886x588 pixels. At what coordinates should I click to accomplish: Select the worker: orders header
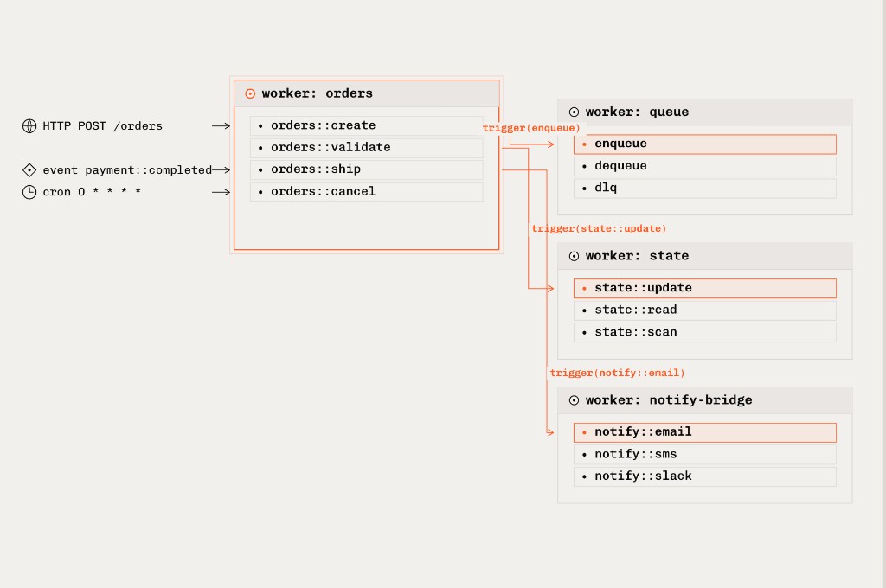click(x=367, y=93)
